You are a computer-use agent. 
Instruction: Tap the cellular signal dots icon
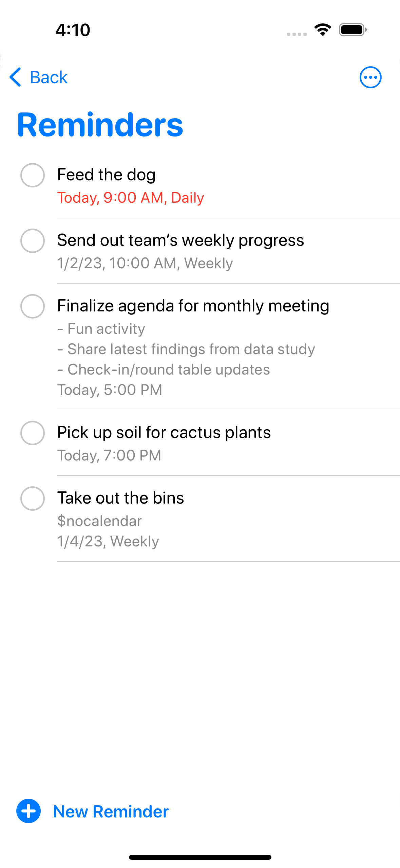(x=297, y=34)
